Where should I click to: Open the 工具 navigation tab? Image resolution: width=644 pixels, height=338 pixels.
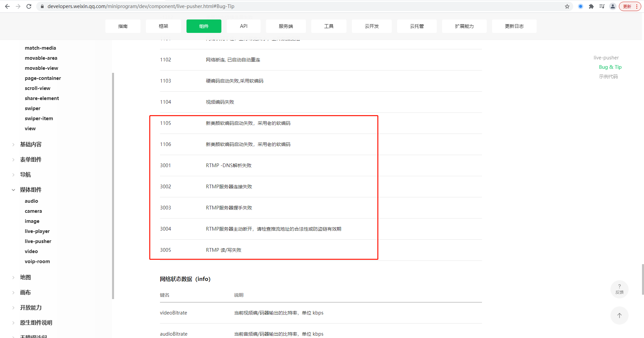pyautogui.click(x=329, y=26)
